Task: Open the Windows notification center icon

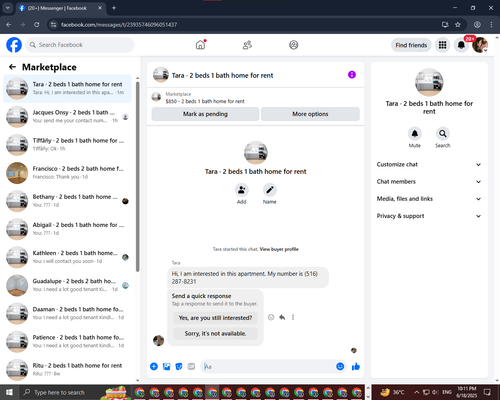Action: [x=487, y=392]
